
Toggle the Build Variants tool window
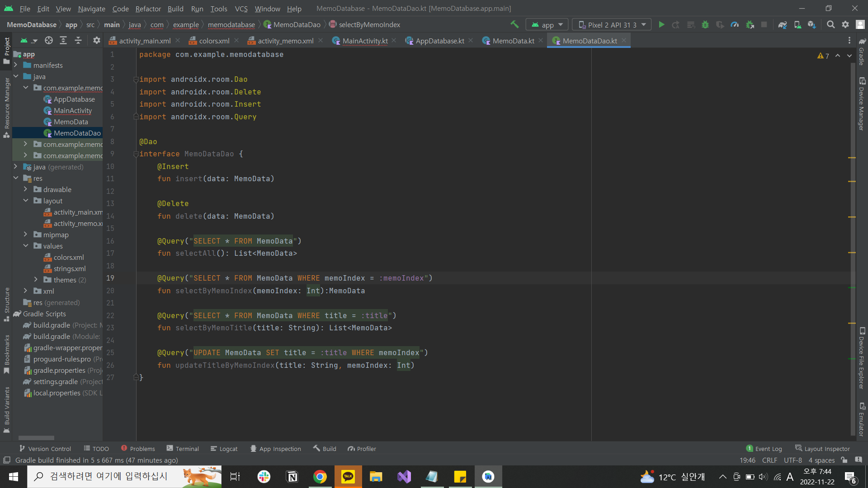pos(6,409)
